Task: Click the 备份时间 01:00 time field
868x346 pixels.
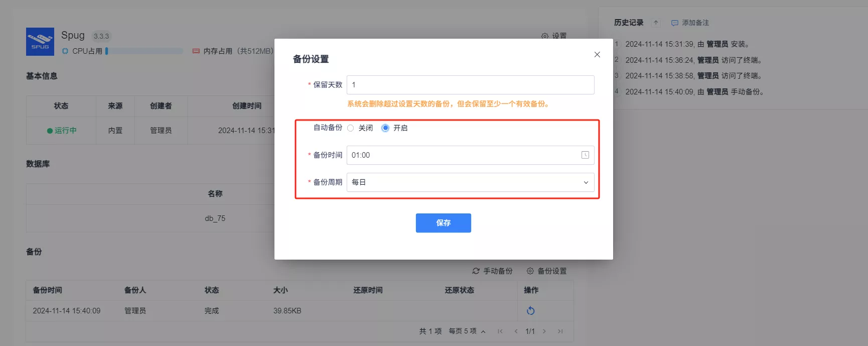Action: click(x=471, y=155)
